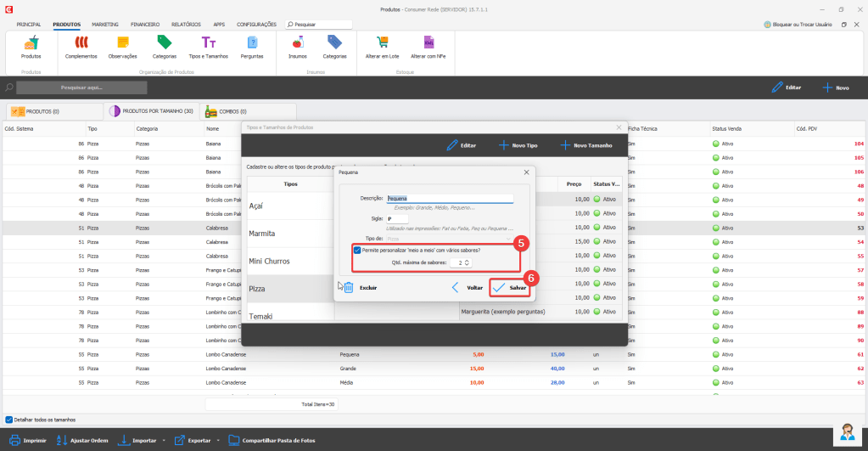Click the Observações ribbon icon

[122, 44]
